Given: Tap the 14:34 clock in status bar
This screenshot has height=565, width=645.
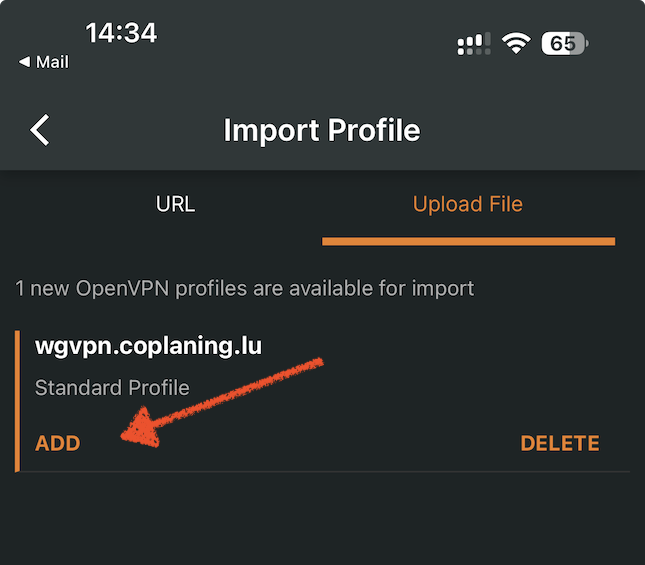Looking at the screenshot, I should pos(121,32).
